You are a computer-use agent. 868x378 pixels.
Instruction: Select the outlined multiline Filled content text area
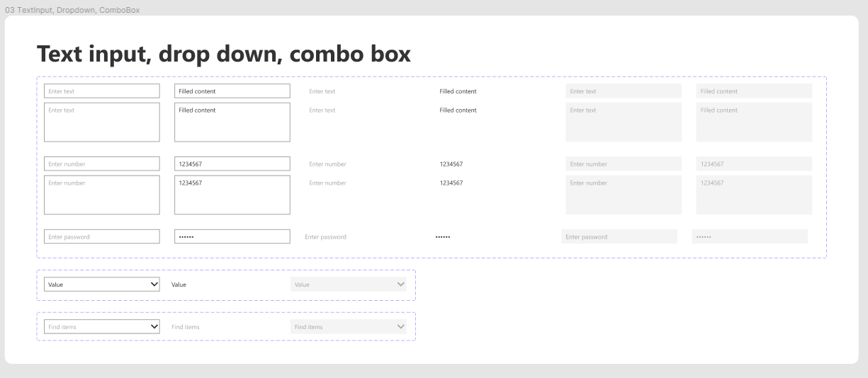pos(232,122)
